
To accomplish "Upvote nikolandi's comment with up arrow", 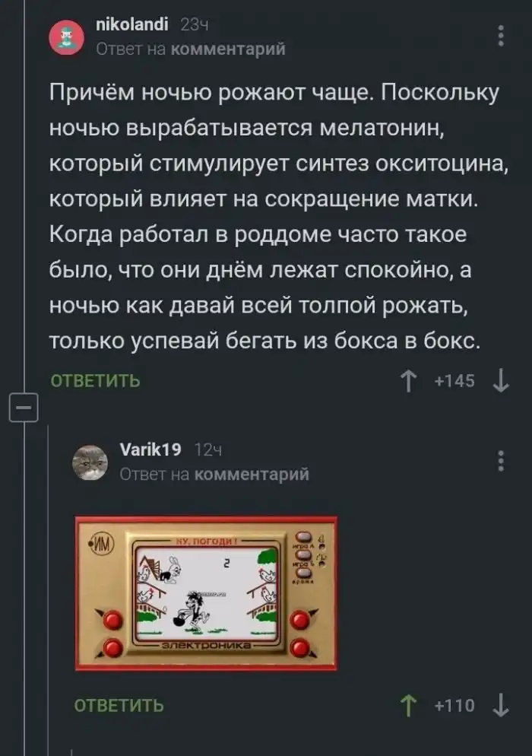I will coord(409,381).
